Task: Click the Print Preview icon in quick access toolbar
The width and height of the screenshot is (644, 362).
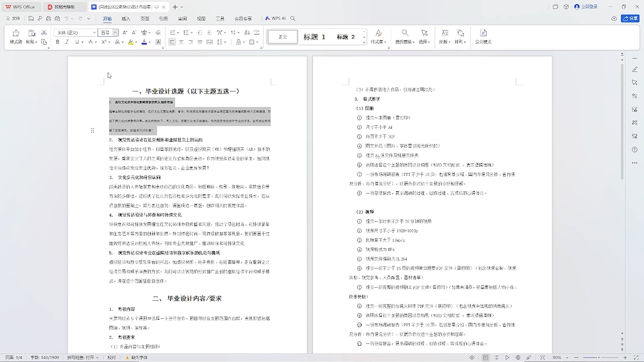Action: [x=57, y=18]
